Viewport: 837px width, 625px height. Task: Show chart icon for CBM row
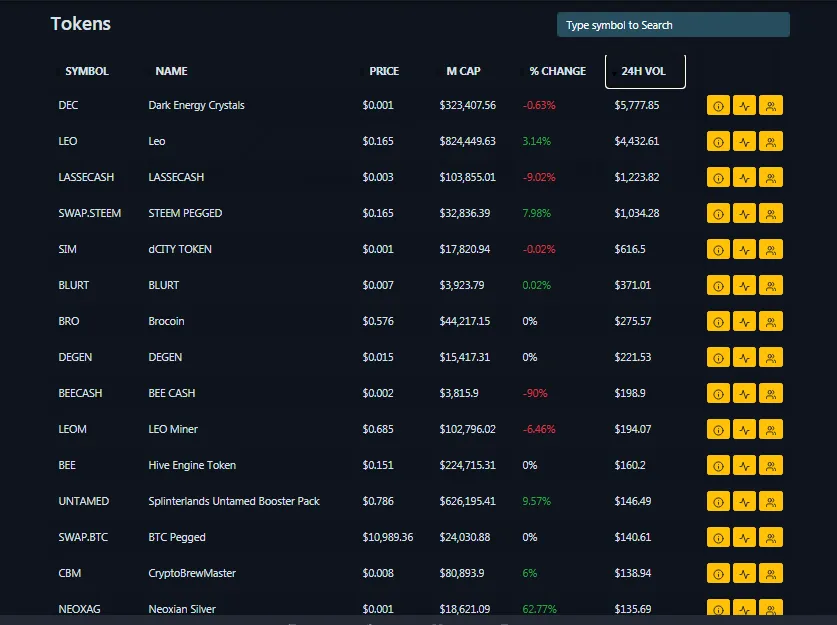[x=744, y=573]
